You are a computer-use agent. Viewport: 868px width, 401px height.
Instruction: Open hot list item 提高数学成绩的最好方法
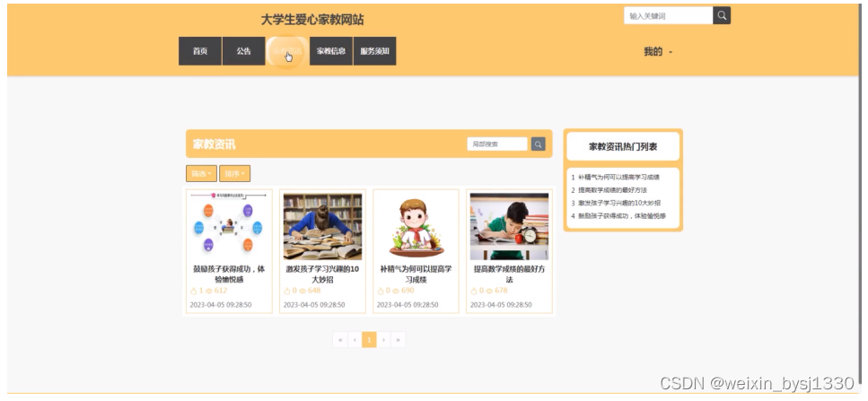[x=613, y=190]
